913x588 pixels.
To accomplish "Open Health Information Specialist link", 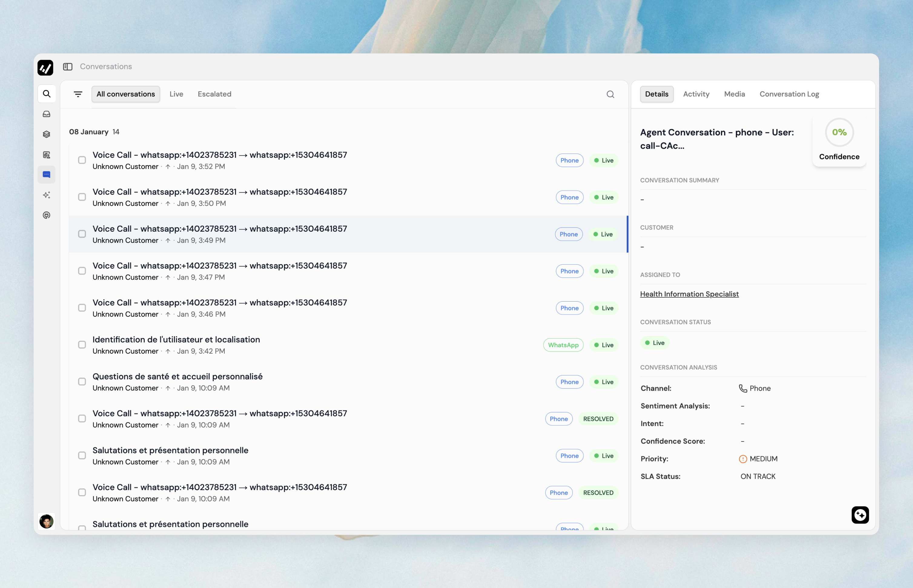I will click(689, 294).
